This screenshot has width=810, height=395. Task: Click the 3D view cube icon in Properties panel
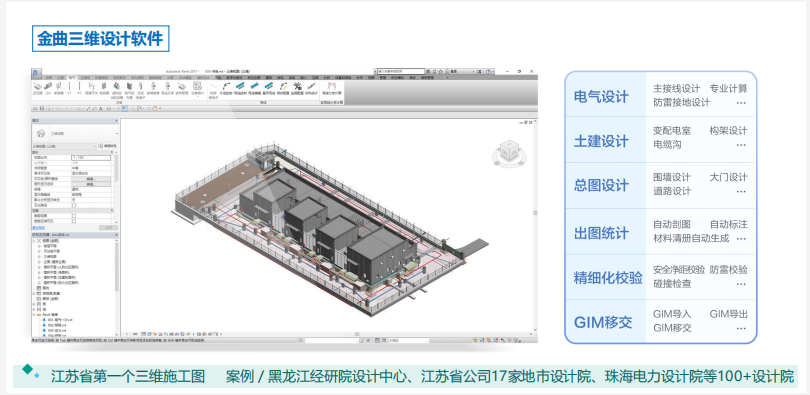41,133
